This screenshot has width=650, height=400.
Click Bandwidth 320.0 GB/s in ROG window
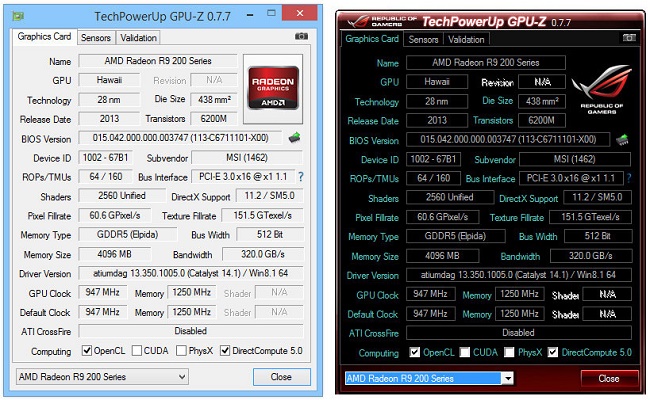591,255
